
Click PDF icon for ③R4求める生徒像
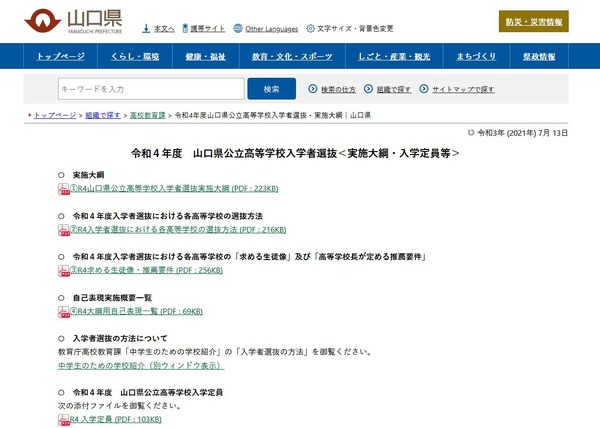(x=64, y=271)
